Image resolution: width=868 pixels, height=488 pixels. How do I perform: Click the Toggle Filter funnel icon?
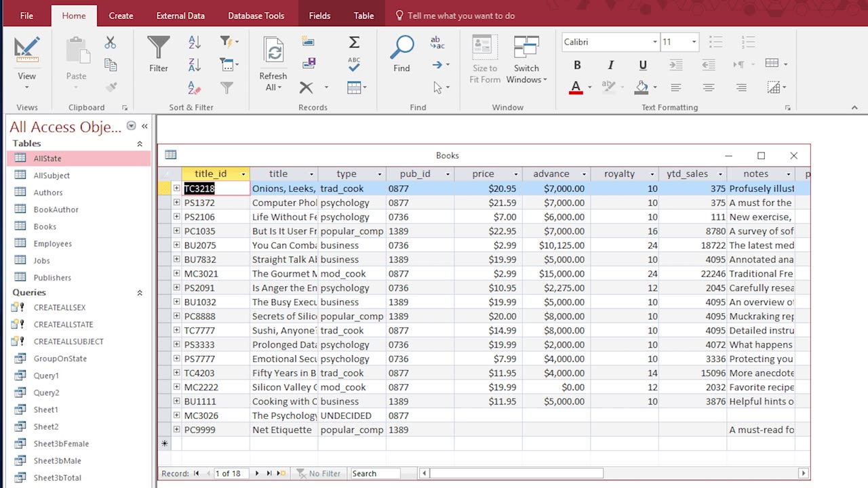pyautogui.click(x=227, y=87)
